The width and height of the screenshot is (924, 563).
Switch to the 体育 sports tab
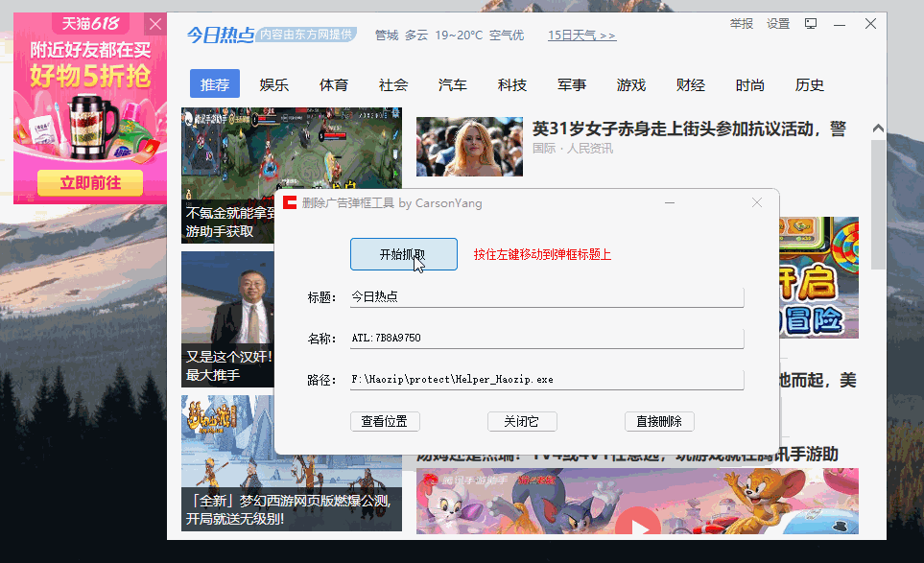(333, 84)
